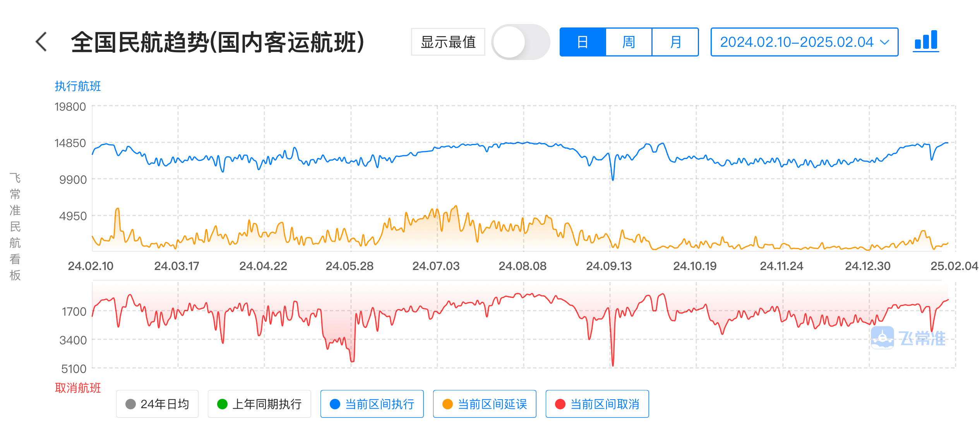Click the red 当前区间取消 legend dot
The width and height of the screenshot is (980, 436).
(560, 404)
